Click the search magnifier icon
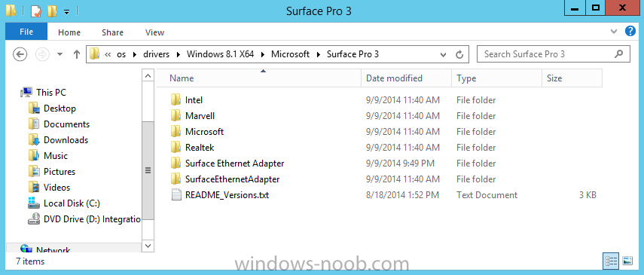 (x=618, y=53)
